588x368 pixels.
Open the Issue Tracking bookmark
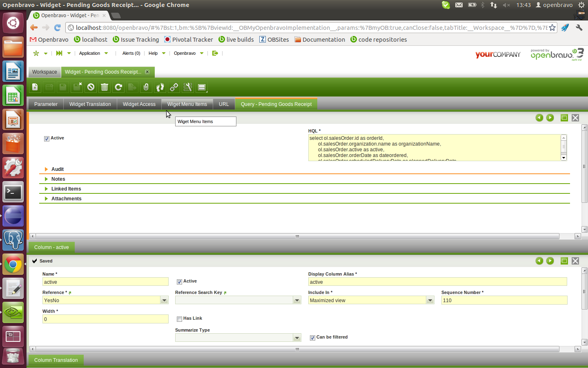click(x=139, y=40)
